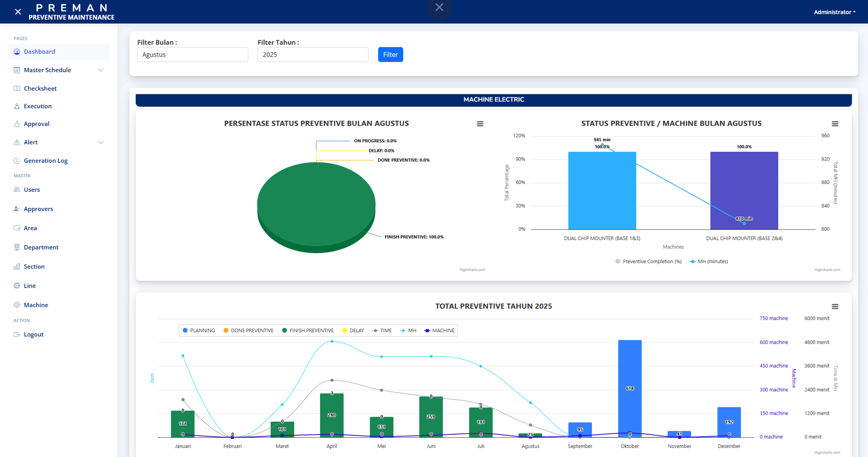Expand the Master Schedule submenu chevron
This screenshot has width=868, height=457.
[x=101, y=70]
